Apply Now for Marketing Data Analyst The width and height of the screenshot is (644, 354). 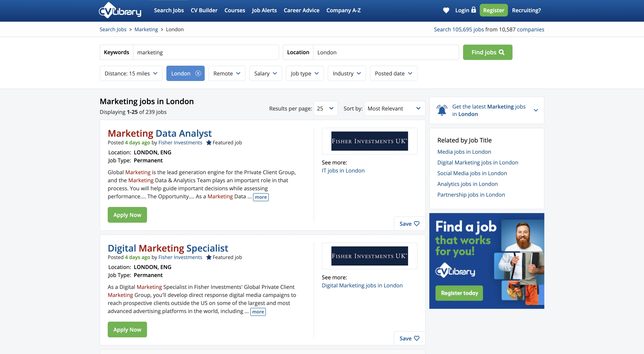click(127, 215)
